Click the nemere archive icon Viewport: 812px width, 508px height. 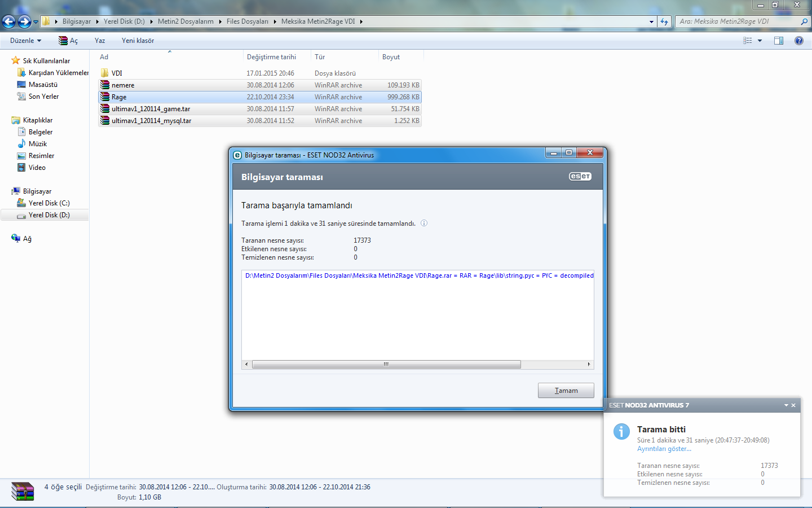tap(105, 85)
